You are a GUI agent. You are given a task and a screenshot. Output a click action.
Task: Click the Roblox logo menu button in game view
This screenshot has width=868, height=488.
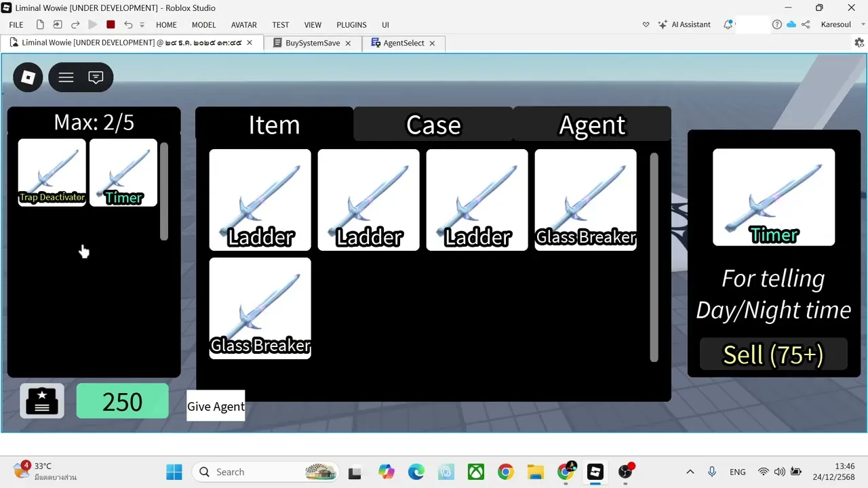[x=28, y=77]
